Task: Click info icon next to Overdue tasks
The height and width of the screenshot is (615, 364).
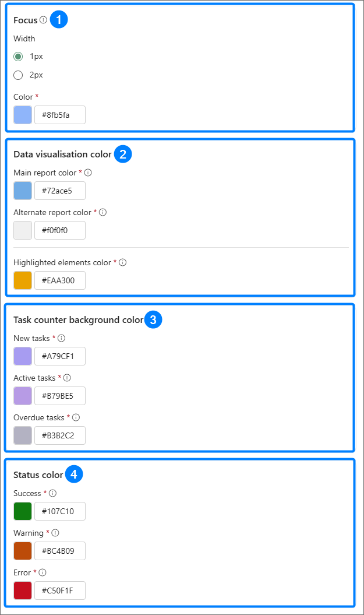Action: click(76, 417)
